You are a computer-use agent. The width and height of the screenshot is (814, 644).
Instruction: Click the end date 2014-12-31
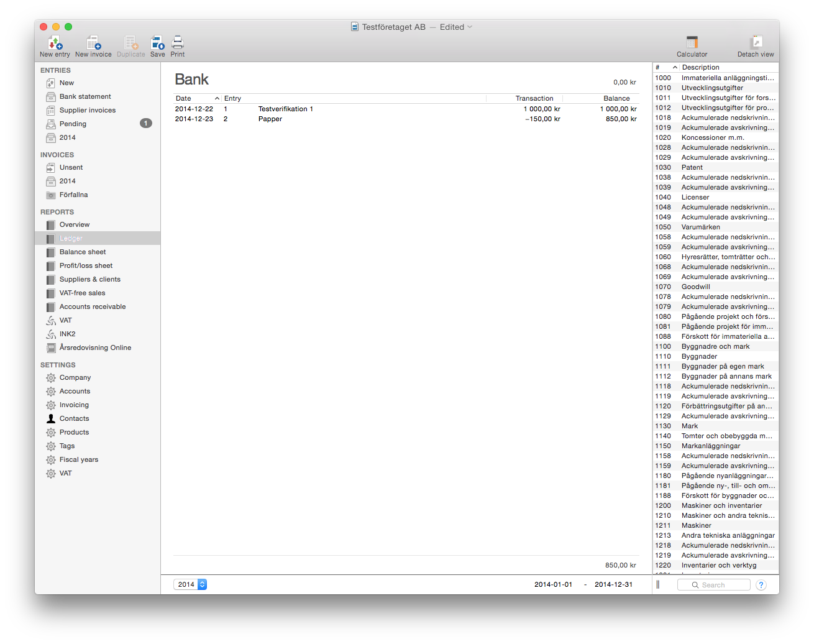point(613,584)
